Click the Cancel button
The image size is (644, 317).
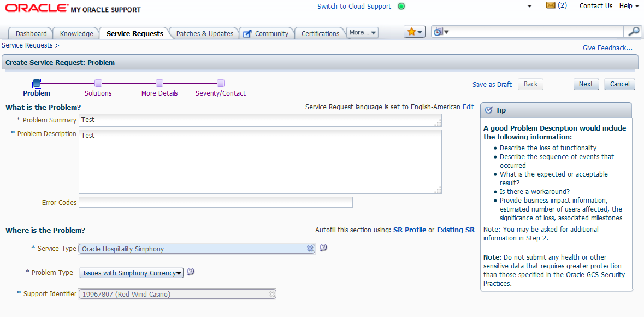[620, 84]
